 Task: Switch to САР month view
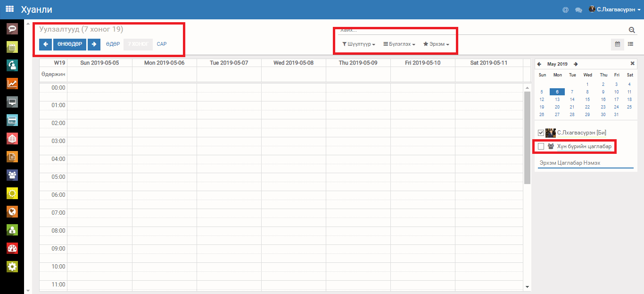point(162,44)
